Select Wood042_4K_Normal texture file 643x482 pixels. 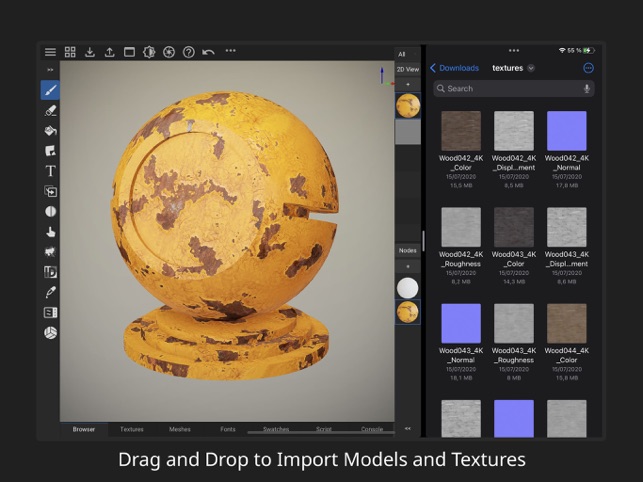coord(567,149)
